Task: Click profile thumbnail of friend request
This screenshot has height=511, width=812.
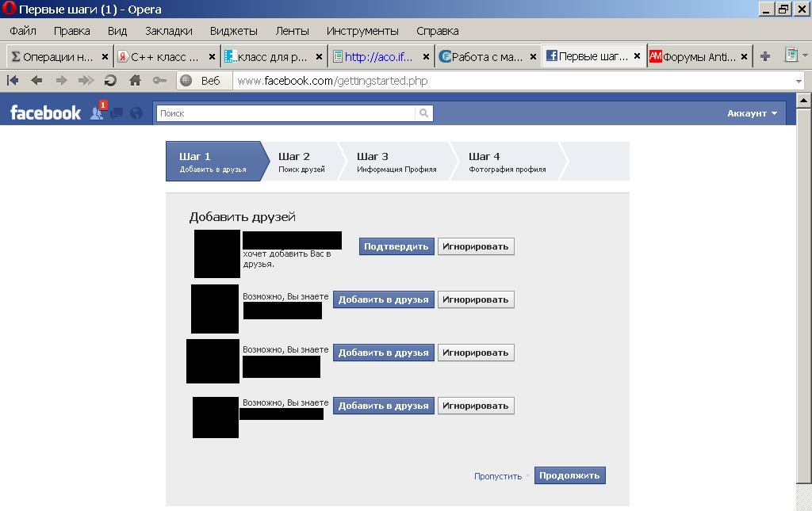Action: pyautogui.click(x=217, y=254)
